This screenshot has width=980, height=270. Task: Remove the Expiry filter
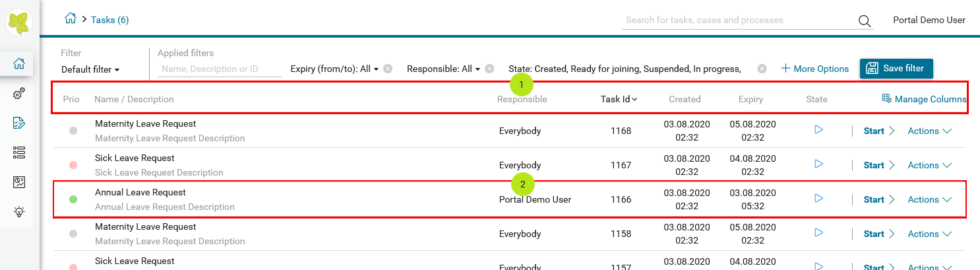[x=388, y=69]
